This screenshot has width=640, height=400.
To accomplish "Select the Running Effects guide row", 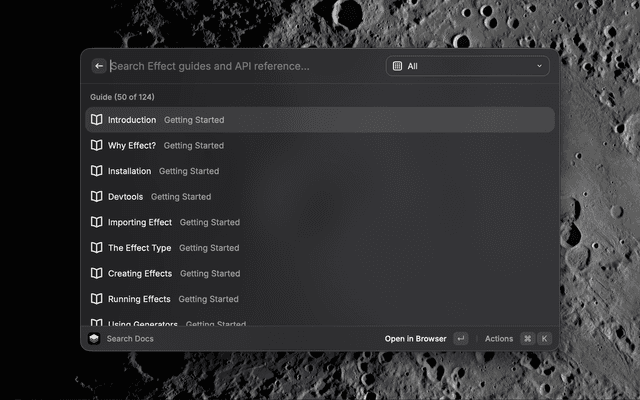I will (320, 299).
